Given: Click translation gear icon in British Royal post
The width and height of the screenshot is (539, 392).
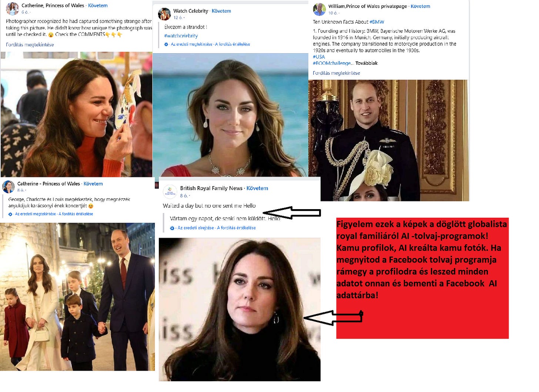Looking at the screenshot, I should pos(172,228).
